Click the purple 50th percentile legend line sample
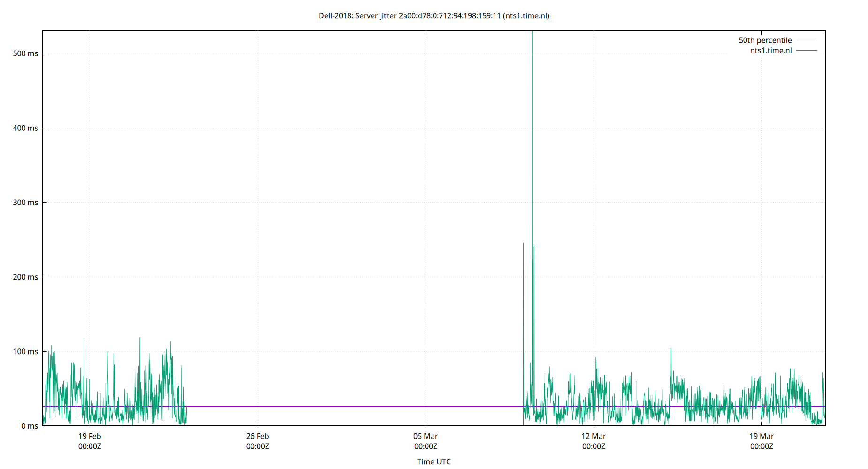The image size is (868, 469). [x=806, y=40]
